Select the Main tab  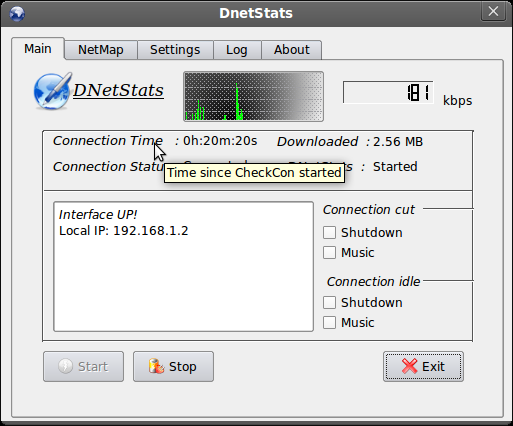coord(38,49)
